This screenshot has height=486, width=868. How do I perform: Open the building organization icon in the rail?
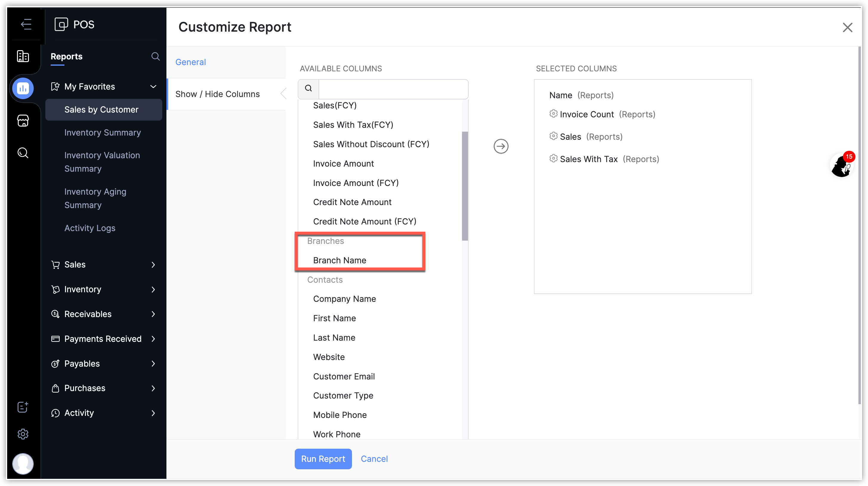click(x=23, y=56)
